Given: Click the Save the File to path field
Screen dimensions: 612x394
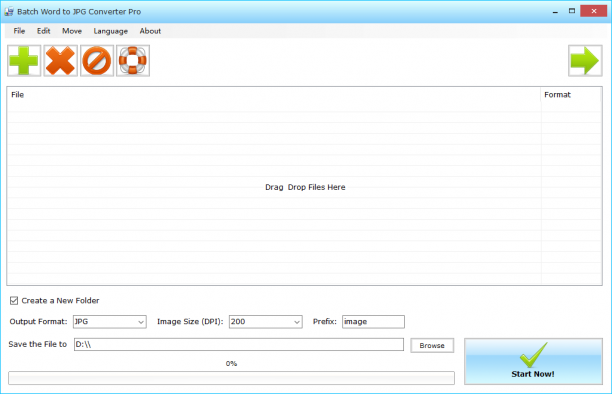Looking at the screenshot, I should 238,344.
